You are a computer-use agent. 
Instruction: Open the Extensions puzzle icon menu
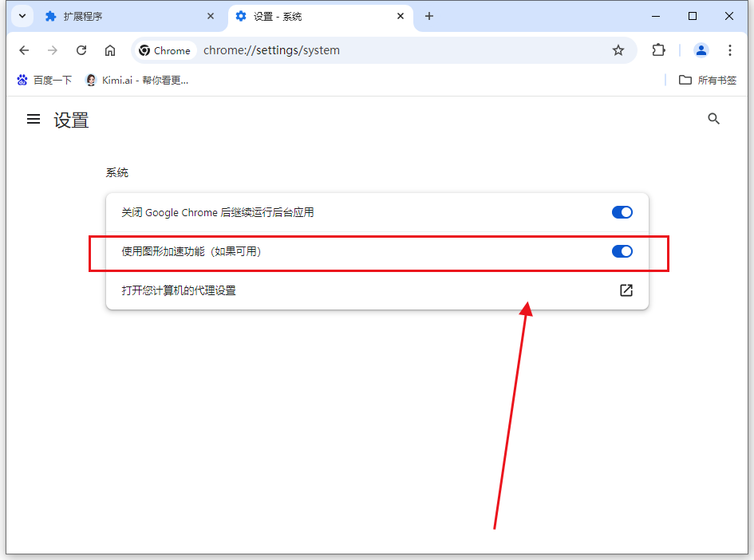pos(658,50)
